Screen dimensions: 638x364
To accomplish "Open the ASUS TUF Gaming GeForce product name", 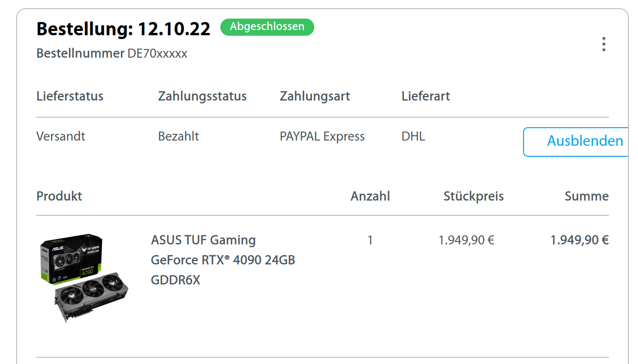I will click(223, 260).
